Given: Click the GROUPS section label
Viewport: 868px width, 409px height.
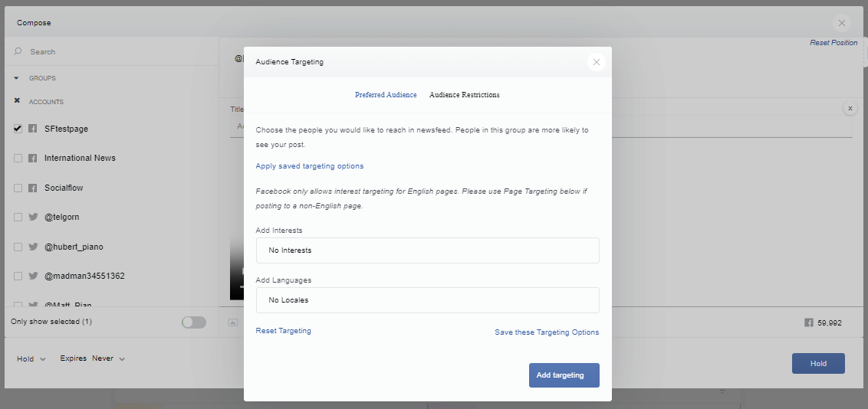Looking at the screenshot, I should 43,78.
